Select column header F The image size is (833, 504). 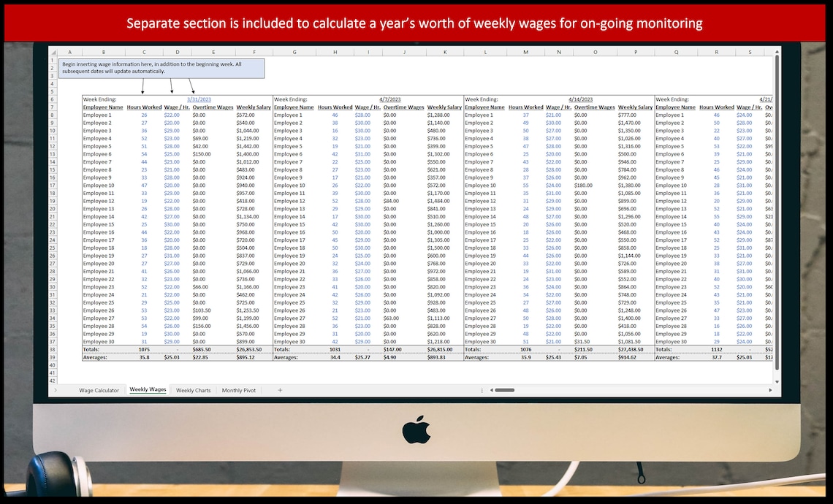(x=254, y=52)
